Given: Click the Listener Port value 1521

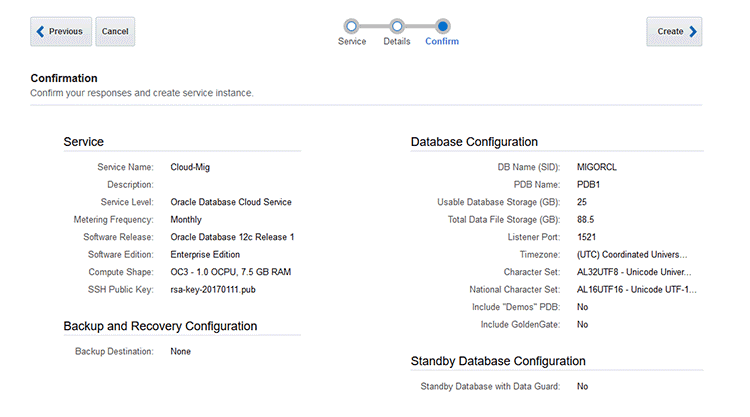Looking at the screenshot, I should click(588, 237).
